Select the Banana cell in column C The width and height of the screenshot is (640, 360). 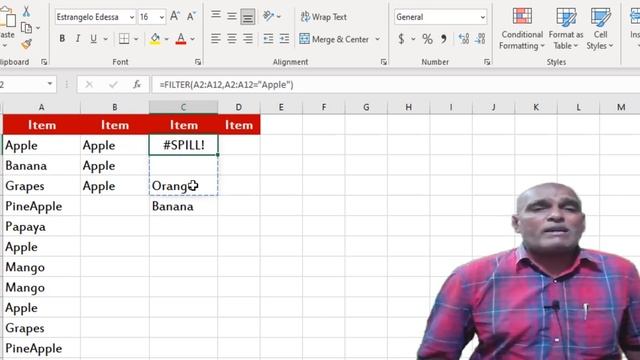(183, 206)
